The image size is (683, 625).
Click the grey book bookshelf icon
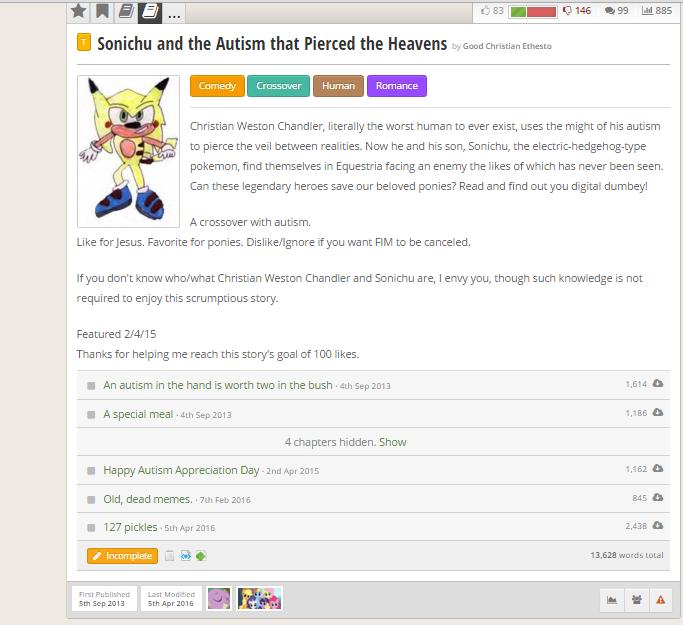pos(126,11)
